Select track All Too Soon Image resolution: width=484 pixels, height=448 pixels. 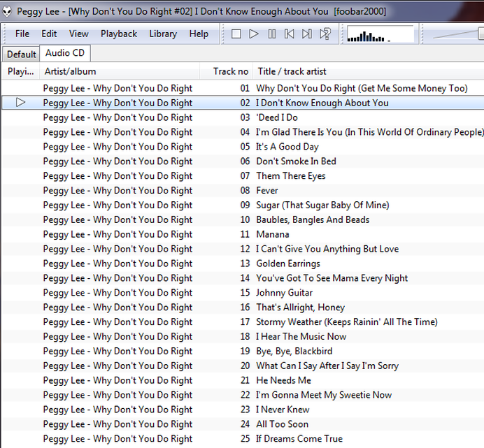pyautogui.click(x=243, y=424)
